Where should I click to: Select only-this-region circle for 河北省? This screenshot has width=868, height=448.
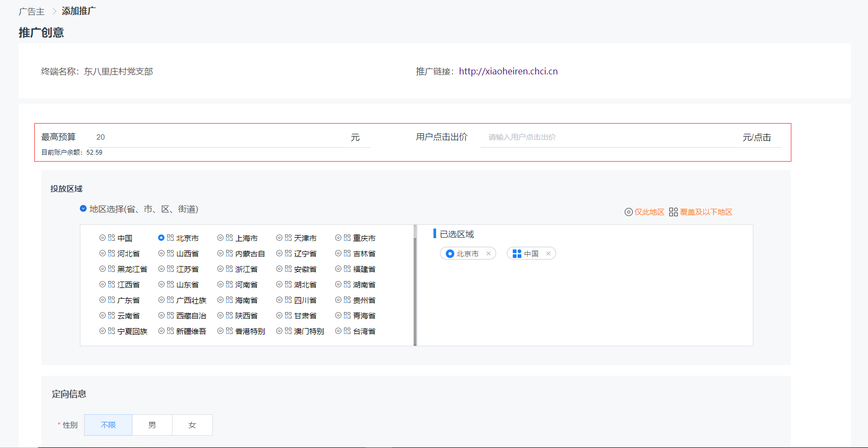click(102, 253)
